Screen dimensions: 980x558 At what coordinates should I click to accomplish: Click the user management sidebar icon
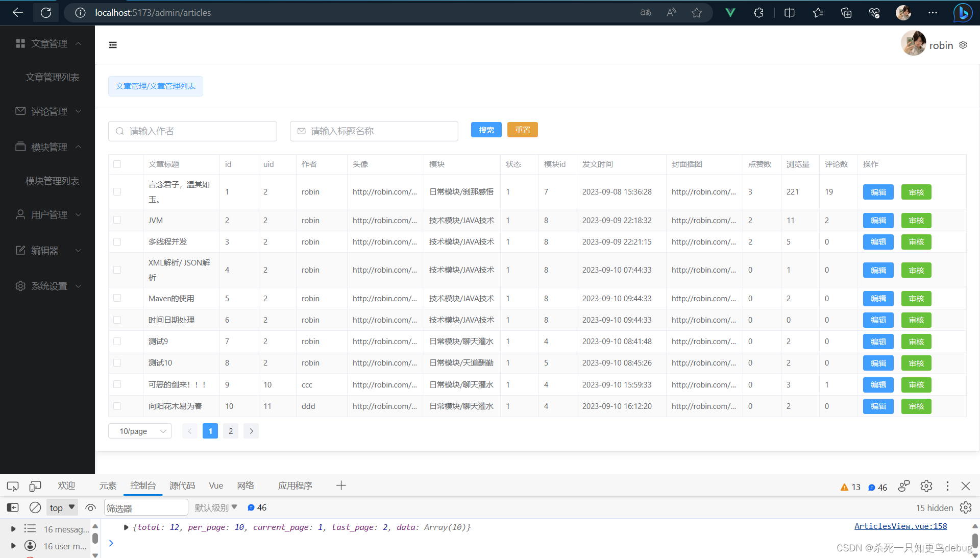point(20,214)
